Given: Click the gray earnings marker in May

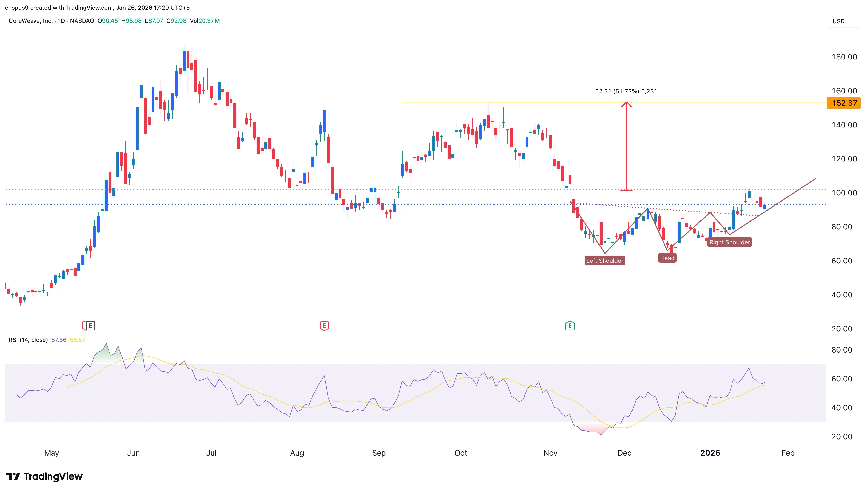Looking at the screenshot, I should [90, 325].
